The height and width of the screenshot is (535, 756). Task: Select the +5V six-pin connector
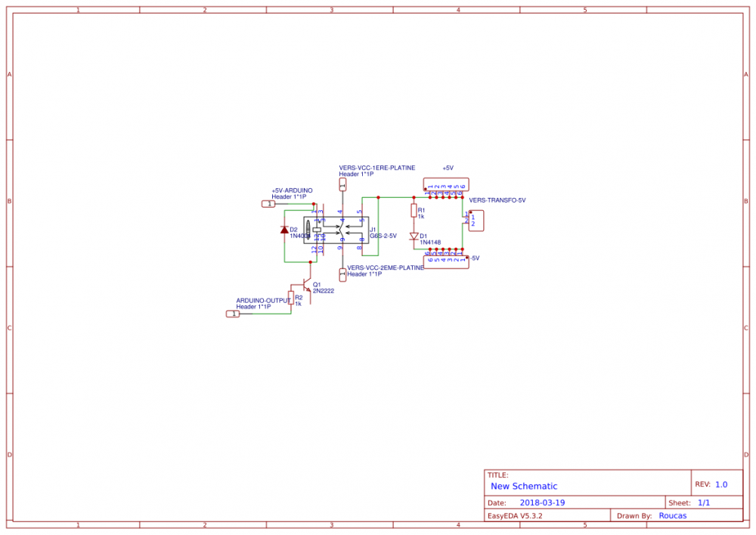(446, 184)
